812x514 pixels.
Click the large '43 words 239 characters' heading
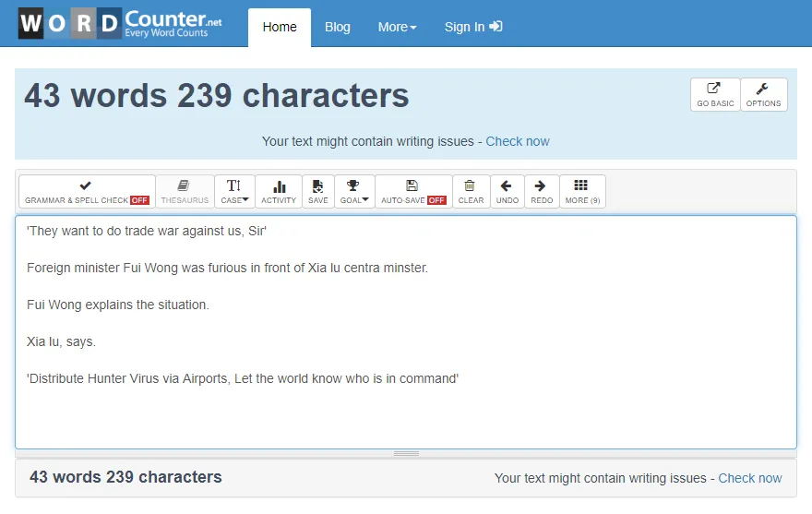tap(217, 96)
